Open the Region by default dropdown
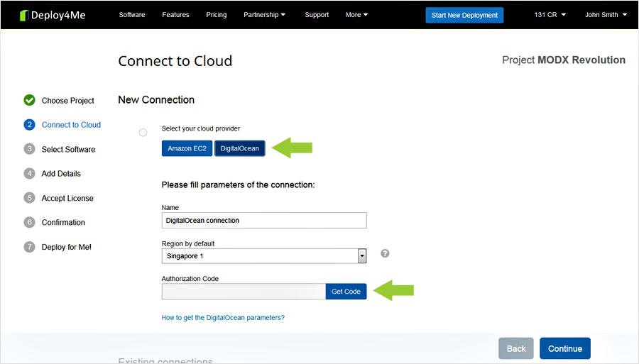The image size is (639, 364). [x=361, y=256]
